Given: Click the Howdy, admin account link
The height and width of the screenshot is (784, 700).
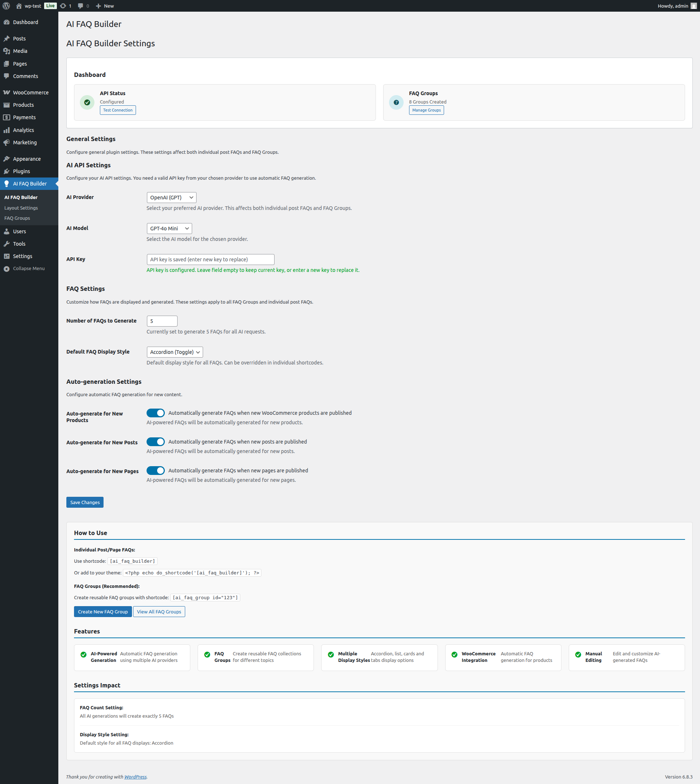Looking at the screenshot, I should coord(677,6).
